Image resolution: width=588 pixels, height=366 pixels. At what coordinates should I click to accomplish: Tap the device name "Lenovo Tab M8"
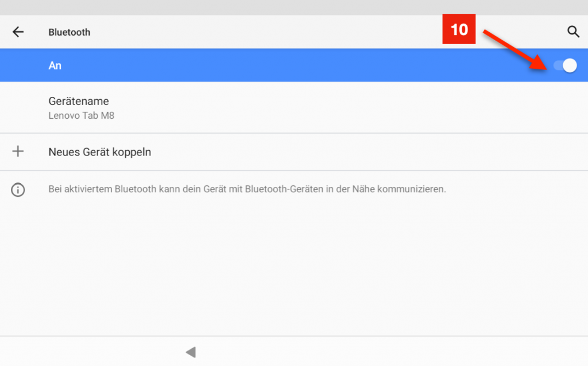click(78, 116)
